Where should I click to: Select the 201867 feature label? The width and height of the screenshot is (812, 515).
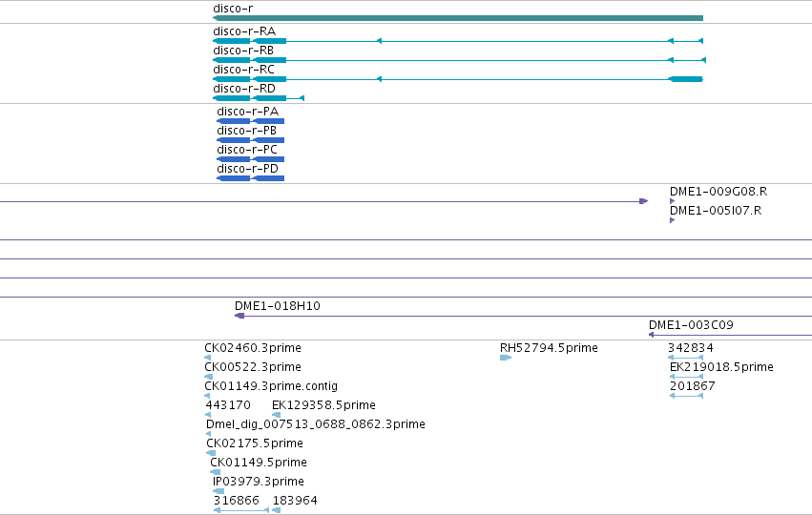click(693, 386)
